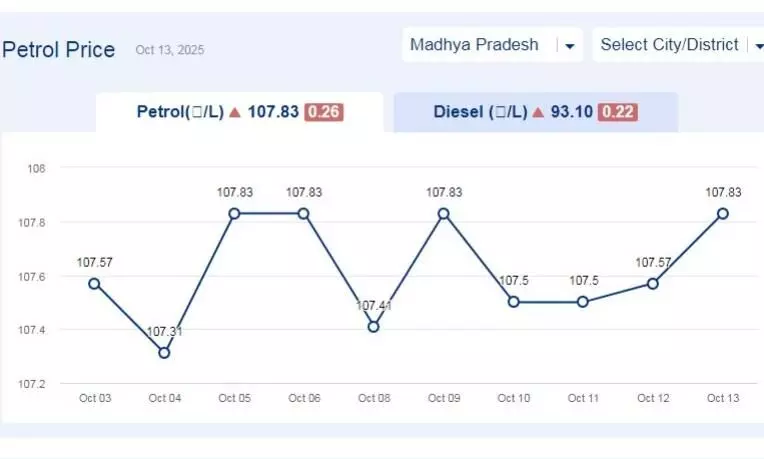This screenshot has height=459, width=764.
Task: Click the petrol price up-arrow triangle
Action: [x=235, y=112]
